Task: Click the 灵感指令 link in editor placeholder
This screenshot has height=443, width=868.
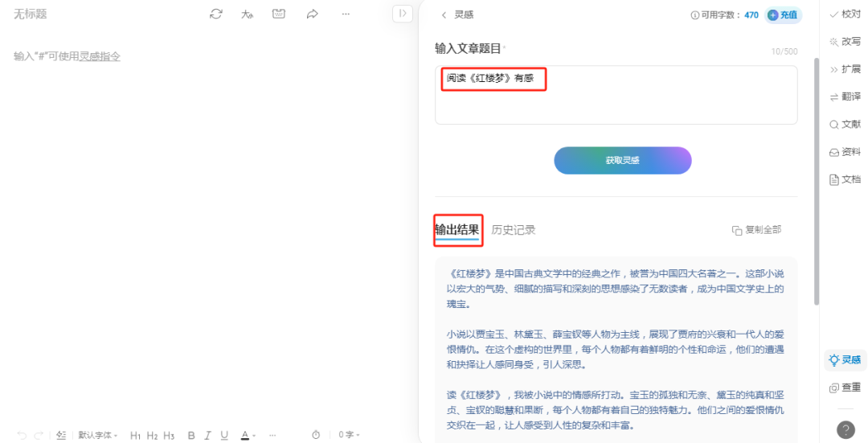Action: coord(100,56)
